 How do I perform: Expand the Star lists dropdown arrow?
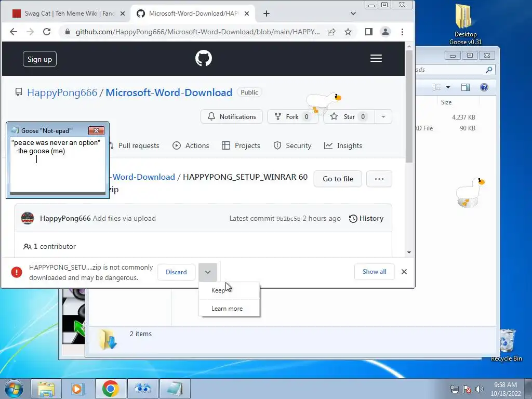(383, 117)
